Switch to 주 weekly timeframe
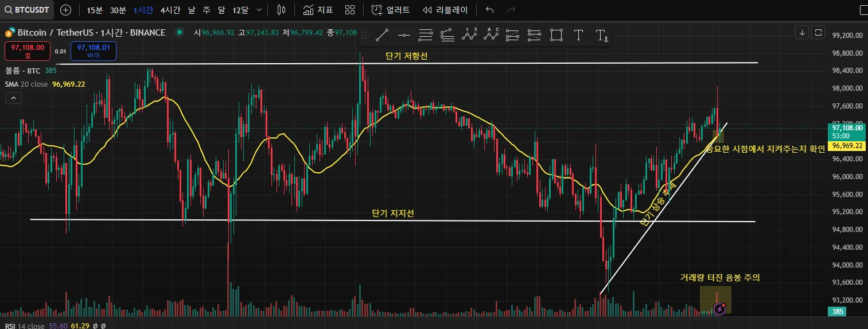Image resolution: width=868 pixels, height=329 pixels. tap(207, 10)
